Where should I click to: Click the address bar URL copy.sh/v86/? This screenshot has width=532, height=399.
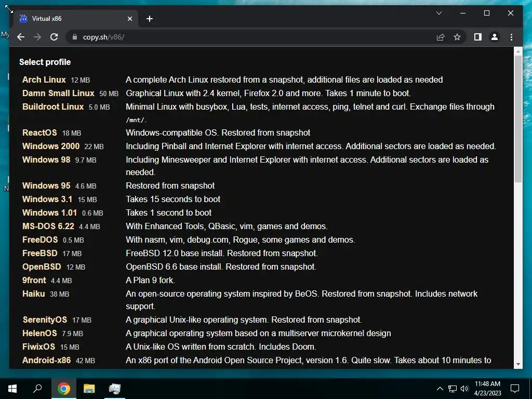click(103, 37)
